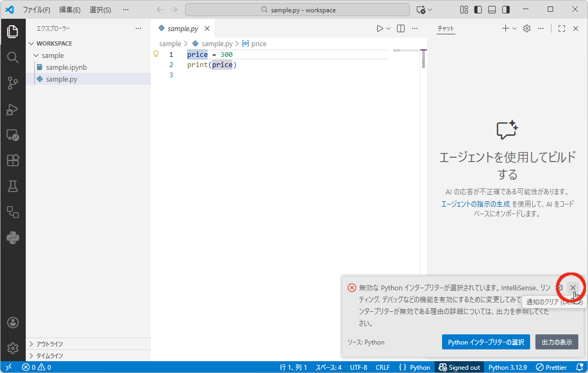Open the Explorer view in activity bar

(13, 32)
